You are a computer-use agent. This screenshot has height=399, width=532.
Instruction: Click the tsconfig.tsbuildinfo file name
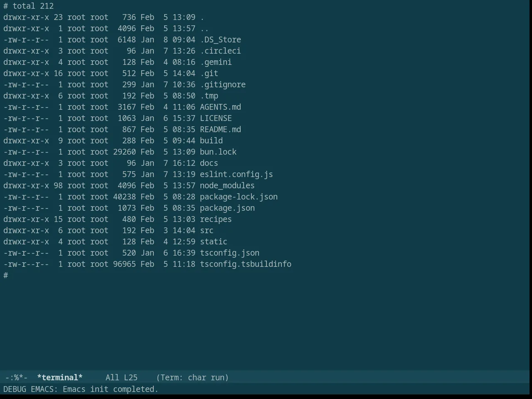point(246,264)
